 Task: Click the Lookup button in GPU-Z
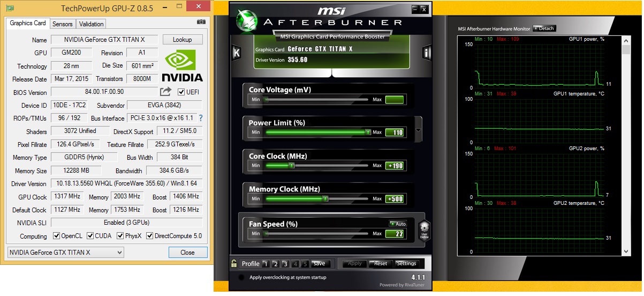pyautogui.click(x=182, y=40)
